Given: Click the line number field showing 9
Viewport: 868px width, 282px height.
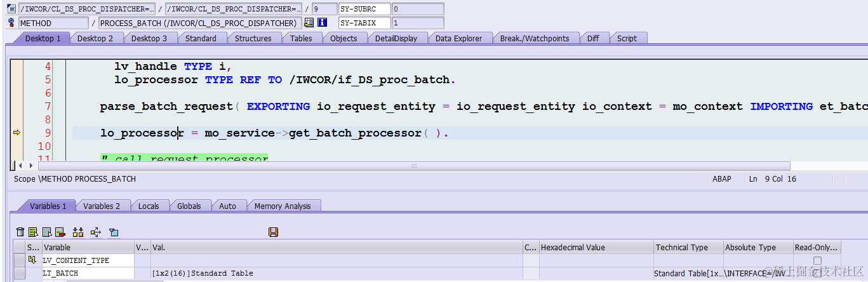Looking at the screenshot, I should [x=323, y=9].
